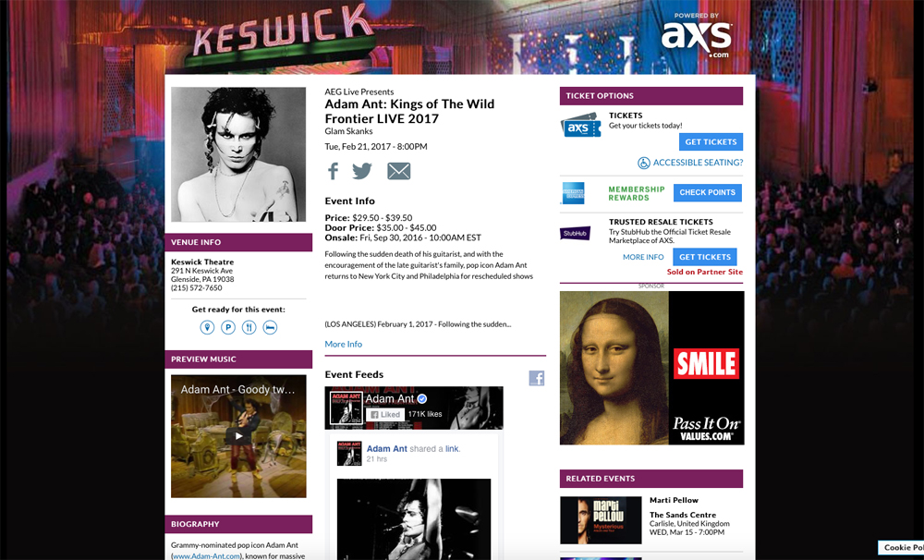Share event via Twitter bird icon
The height and width of the screenshot is (560, 924).
(x=362, y=171)
